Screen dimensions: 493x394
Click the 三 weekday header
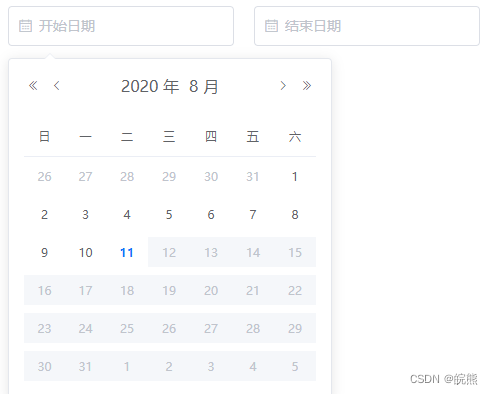tap(169, 137)
